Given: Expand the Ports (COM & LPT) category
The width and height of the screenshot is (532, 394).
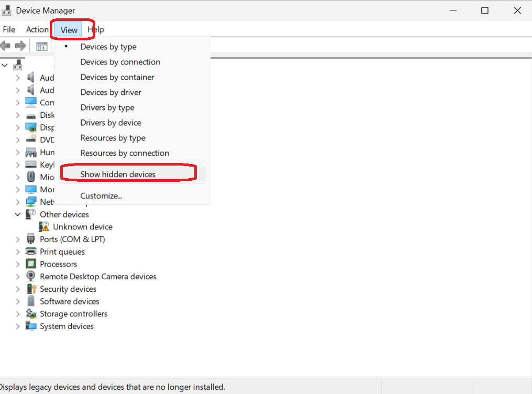Looking at the screenshot, I should point(18,239).
